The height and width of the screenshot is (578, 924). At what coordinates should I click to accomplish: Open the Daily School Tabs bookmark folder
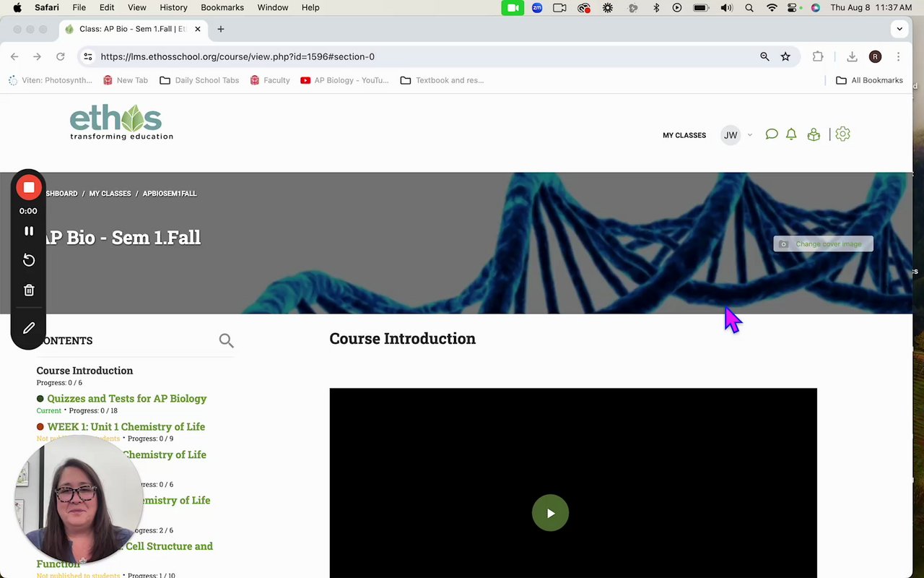pos(199,80)
